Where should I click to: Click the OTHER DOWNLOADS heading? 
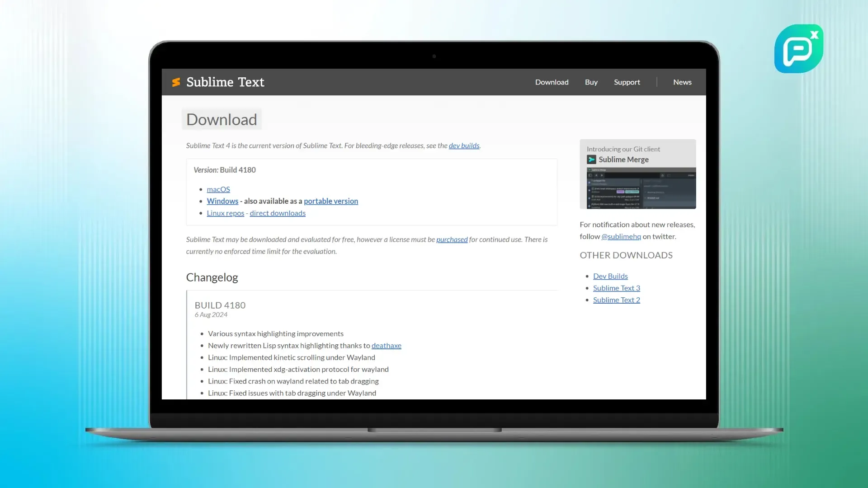(x=626, y=255)
